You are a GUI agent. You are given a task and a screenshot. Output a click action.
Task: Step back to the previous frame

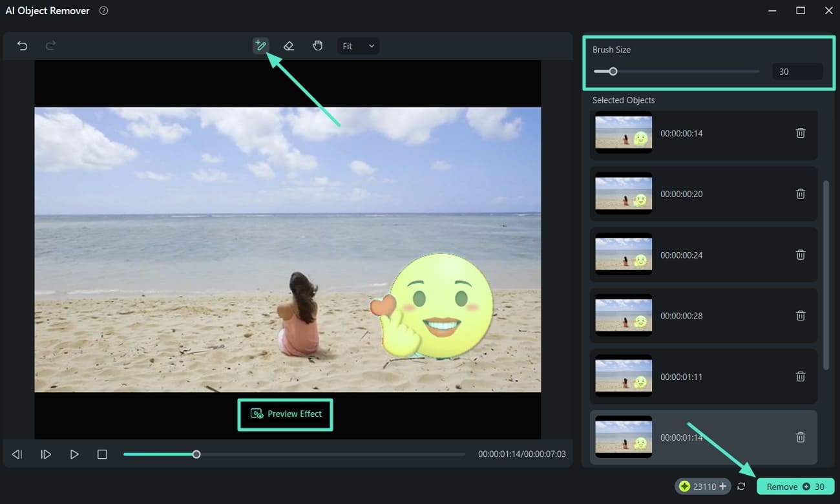tap(17, 454)
